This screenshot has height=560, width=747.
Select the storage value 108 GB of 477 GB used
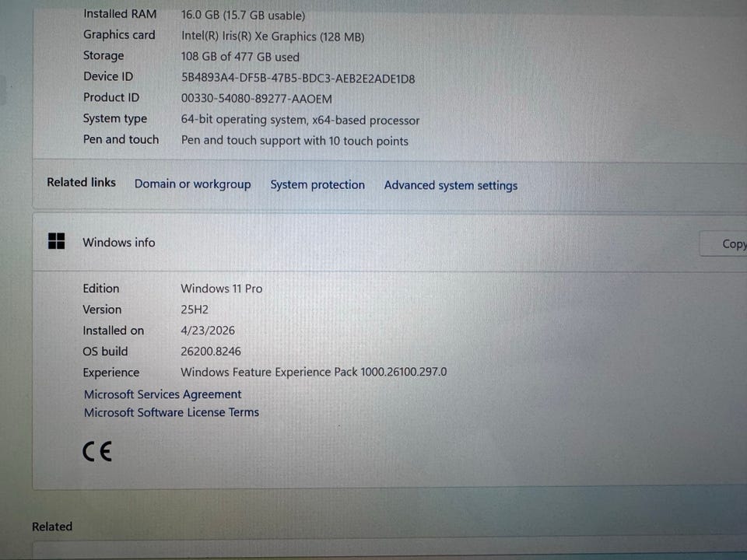click(240, 57)
